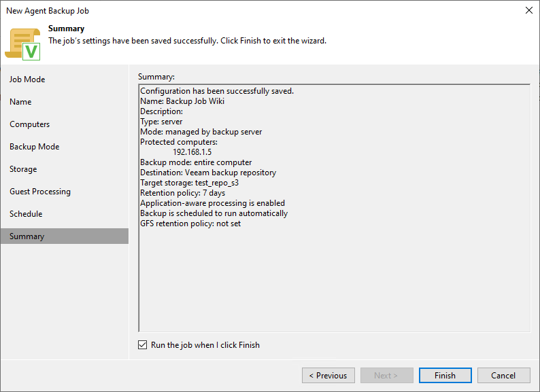This screenshot has width=540, height=392.
Task: Open the Name step in sidebar
Action: click(x=20, y=102)
